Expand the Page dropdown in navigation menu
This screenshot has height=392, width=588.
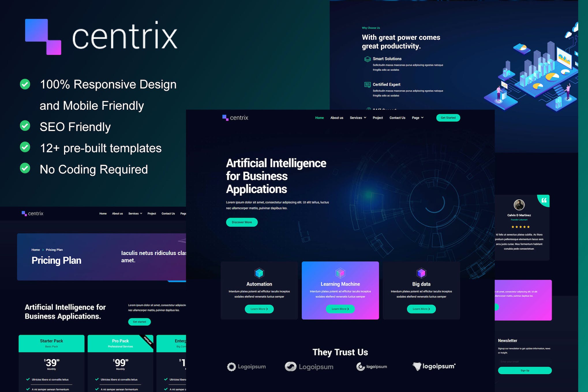(x=418, y=118)
